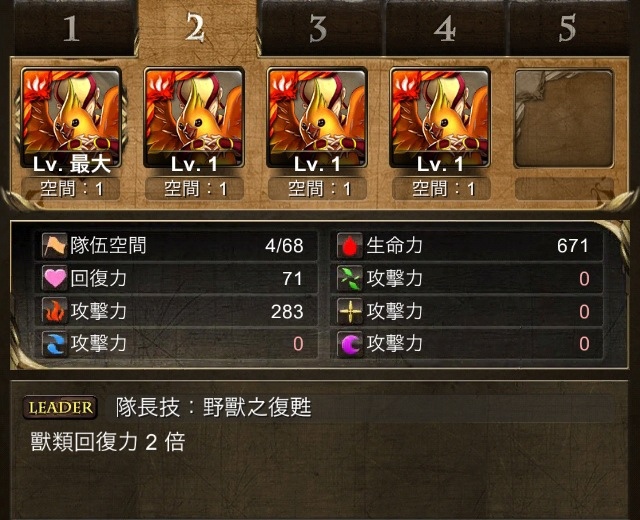Tap the fire attack attribute icon
The height and width of the screenshot is (520, 640).
point(54,311)
